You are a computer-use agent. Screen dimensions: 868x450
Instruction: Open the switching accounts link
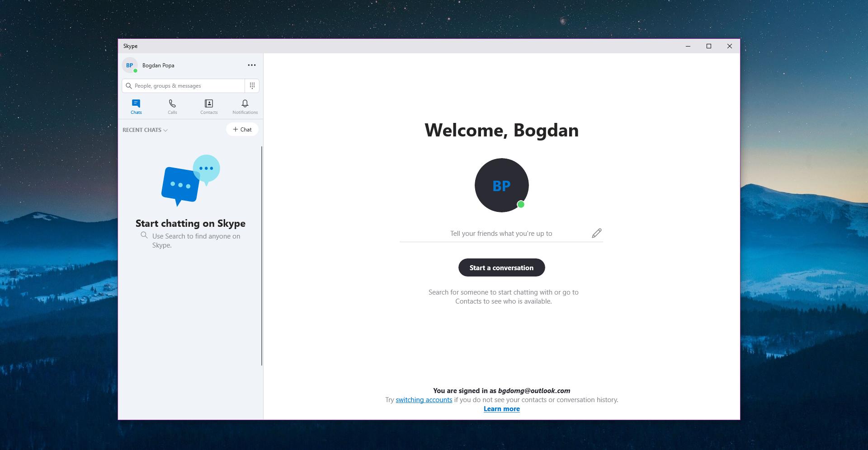coord(423,400)
